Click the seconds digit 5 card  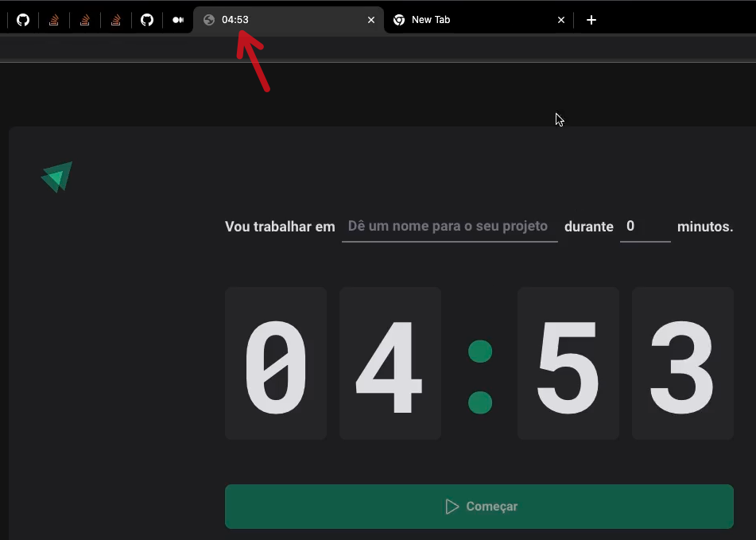click(x=568, y=363)
